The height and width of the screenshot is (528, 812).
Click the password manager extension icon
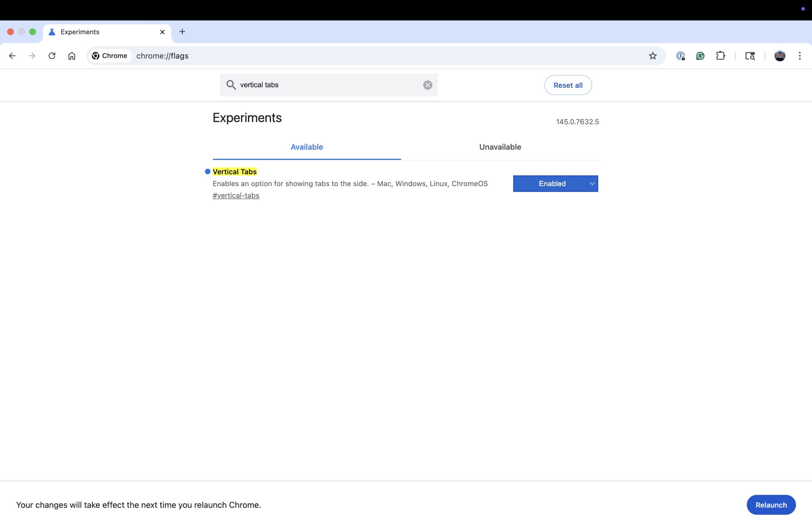[x=680, y=56]
